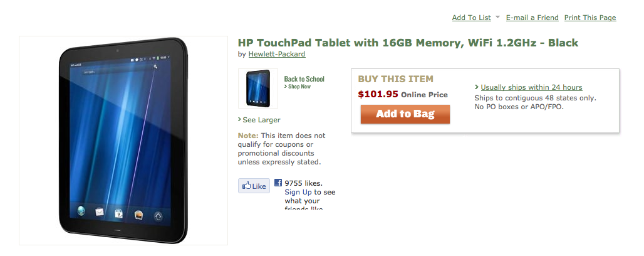Click the Sign Up Facebook link
Image resolution: width=644 pixels, height=256 pixels.
(298, 192)
